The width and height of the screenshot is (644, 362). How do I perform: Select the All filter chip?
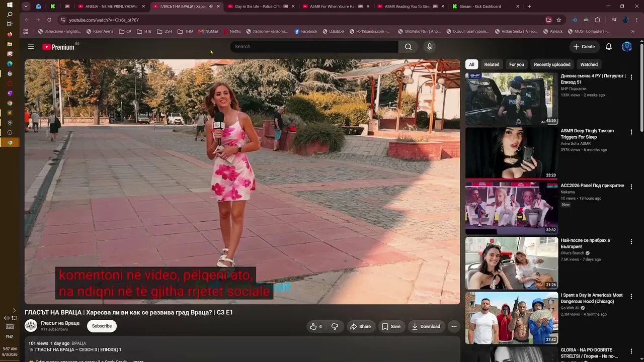[471, 64]
